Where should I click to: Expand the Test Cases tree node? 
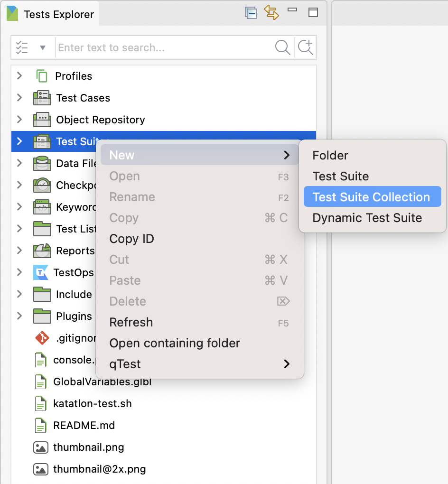19,98
